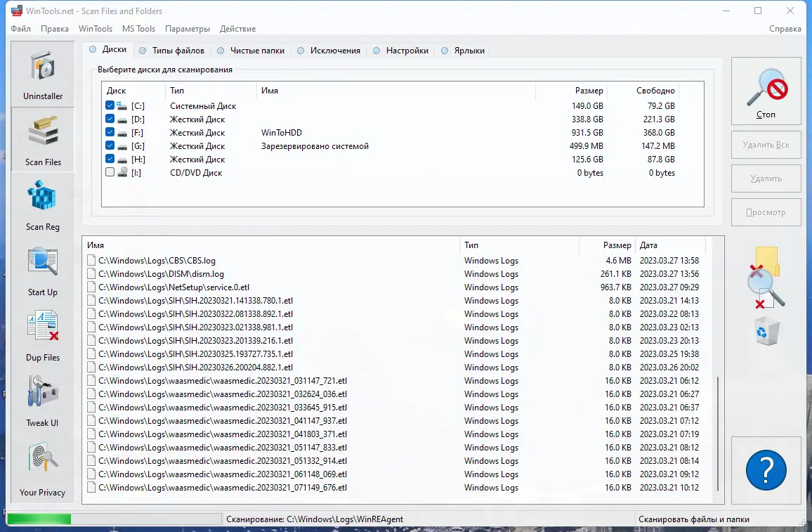Screen dimensions: 812x532
Task: Select the Scan Files sidebar tool
Action: click(42, 140)
